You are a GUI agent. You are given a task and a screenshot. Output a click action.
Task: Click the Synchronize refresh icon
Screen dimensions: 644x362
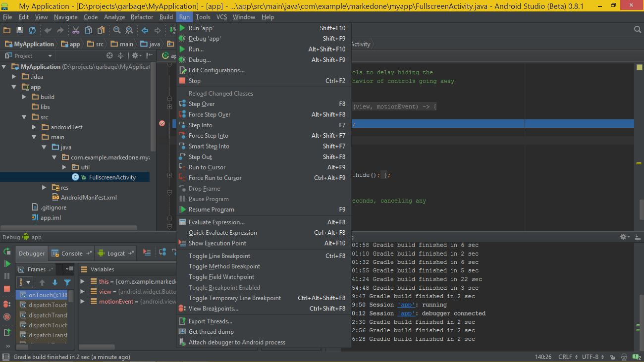(x=32, y=30)
